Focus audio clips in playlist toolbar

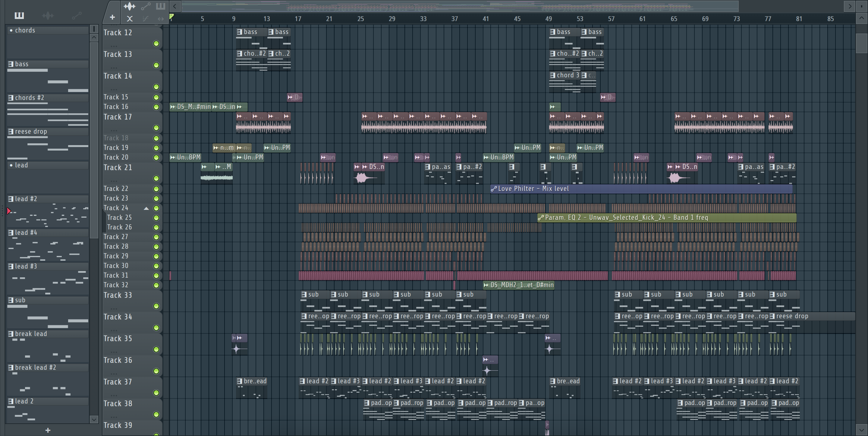point(129,6)
